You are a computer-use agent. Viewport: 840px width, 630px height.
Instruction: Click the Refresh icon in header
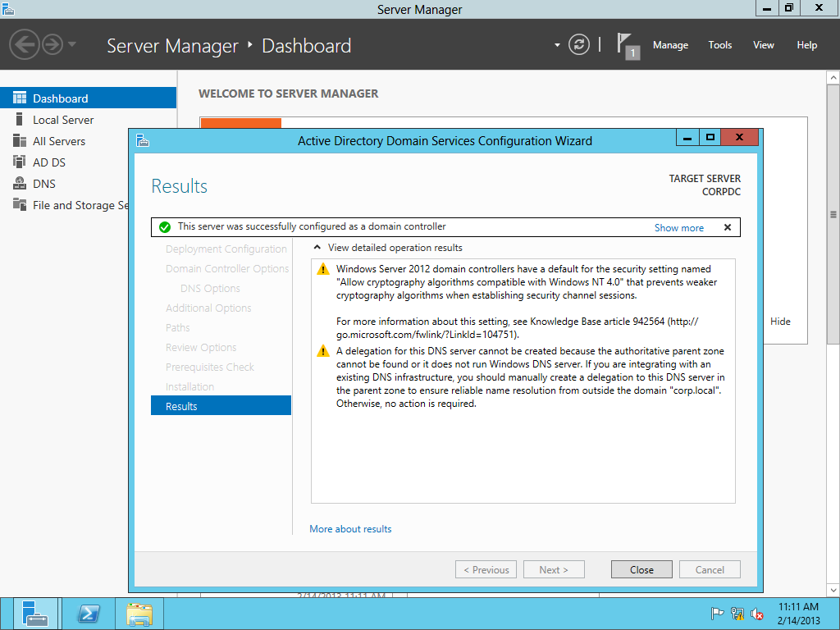[579, 45]
